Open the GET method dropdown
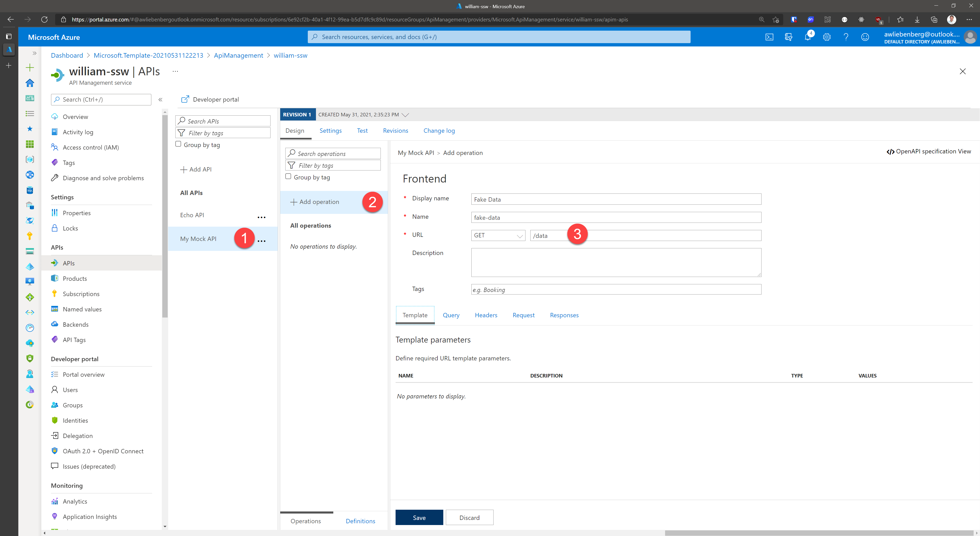This screenshot has width=980, height=536. coord(498,236)
